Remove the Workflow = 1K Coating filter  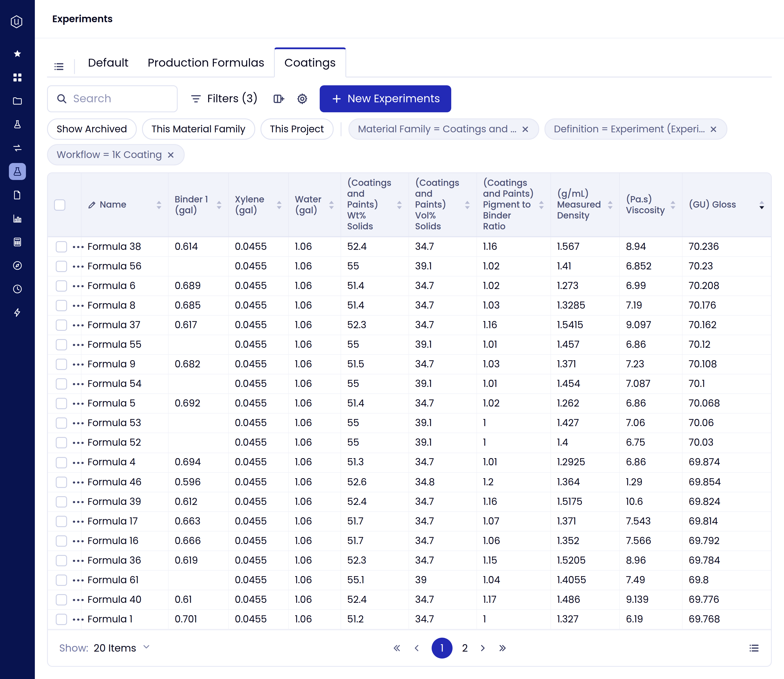(x=171, y=155)
